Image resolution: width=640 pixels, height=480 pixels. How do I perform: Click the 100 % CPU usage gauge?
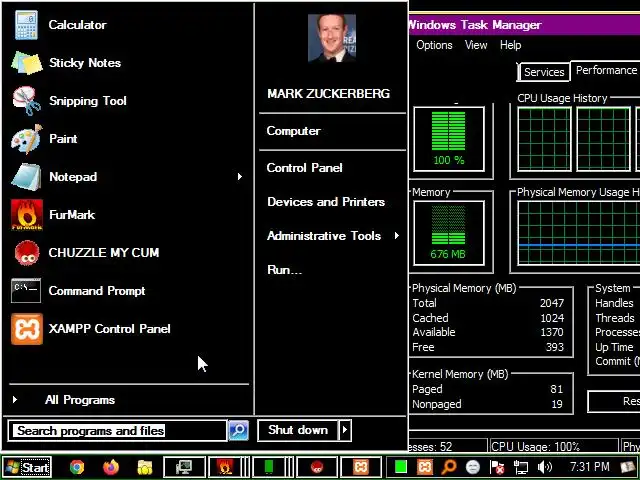pos(449,139)
